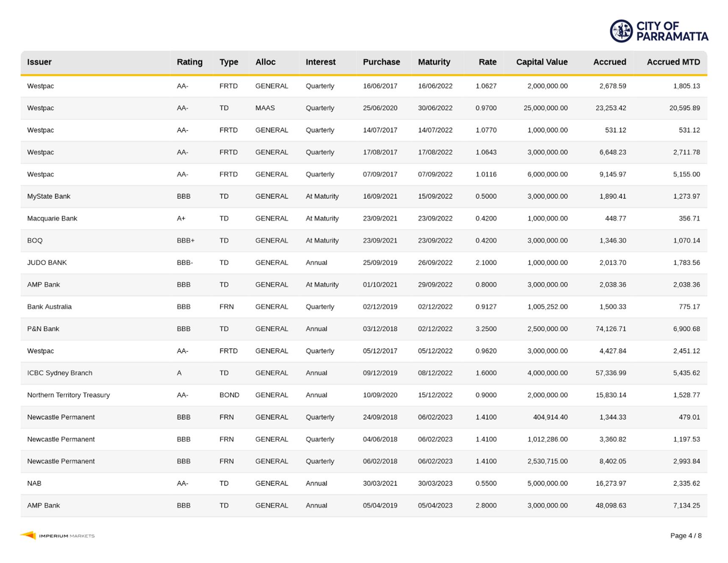The height and width of the screenshot is (563, 728).
Task: Select accrued MTD 20,595.89
Action: pyautogui.click(x=685, y=108)
